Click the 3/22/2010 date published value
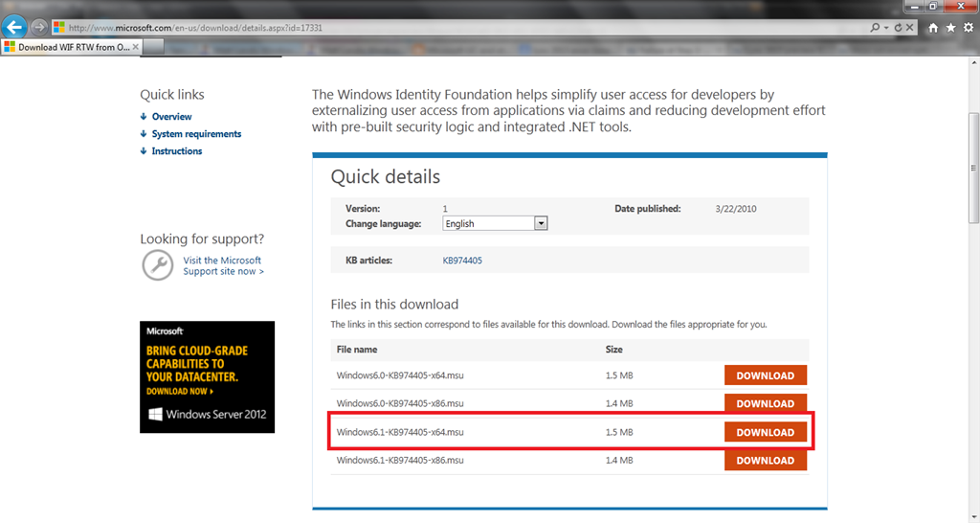Image resolution: width=980 pixels, height=523 pixels. coord(736,209)
